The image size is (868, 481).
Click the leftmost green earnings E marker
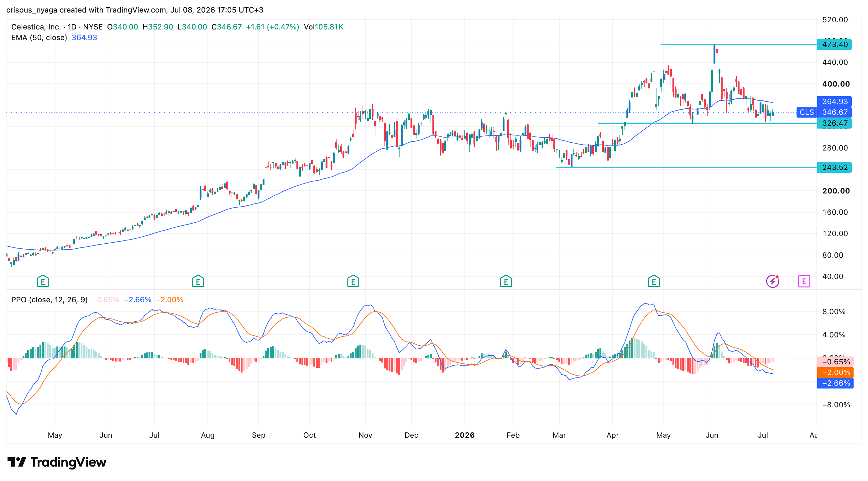pyautogui.click(x=43, y=281)
